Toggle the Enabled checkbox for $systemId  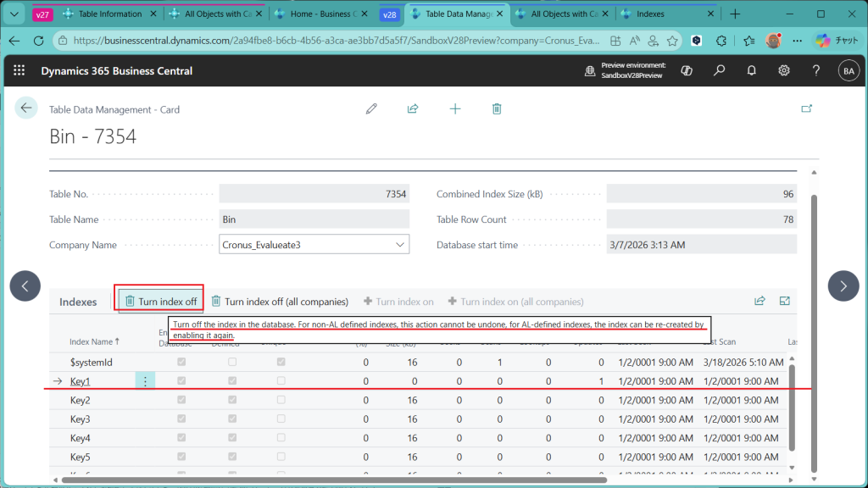181,363
